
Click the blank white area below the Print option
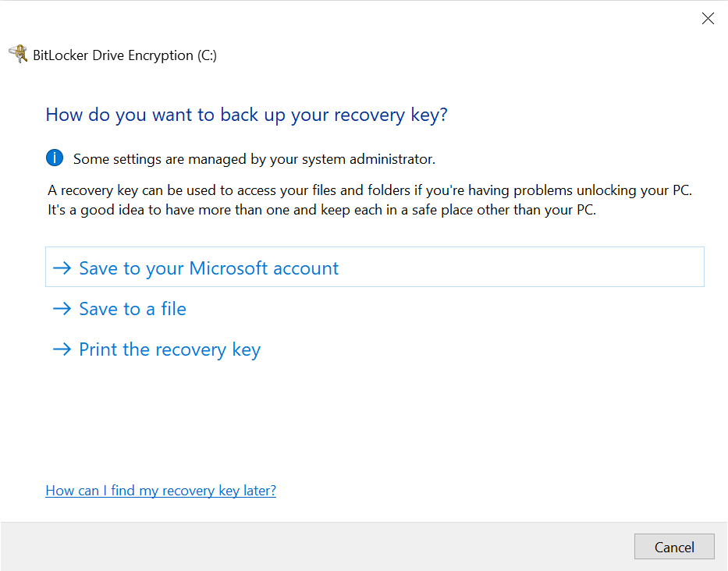375,421
